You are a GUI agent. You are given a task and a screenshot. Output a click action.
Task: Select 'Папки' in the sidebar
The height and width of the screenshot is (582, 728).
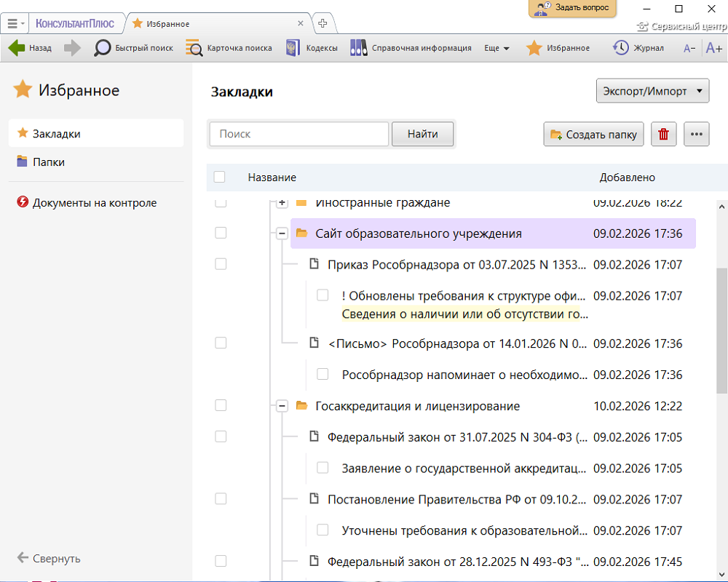coord(48,162)
